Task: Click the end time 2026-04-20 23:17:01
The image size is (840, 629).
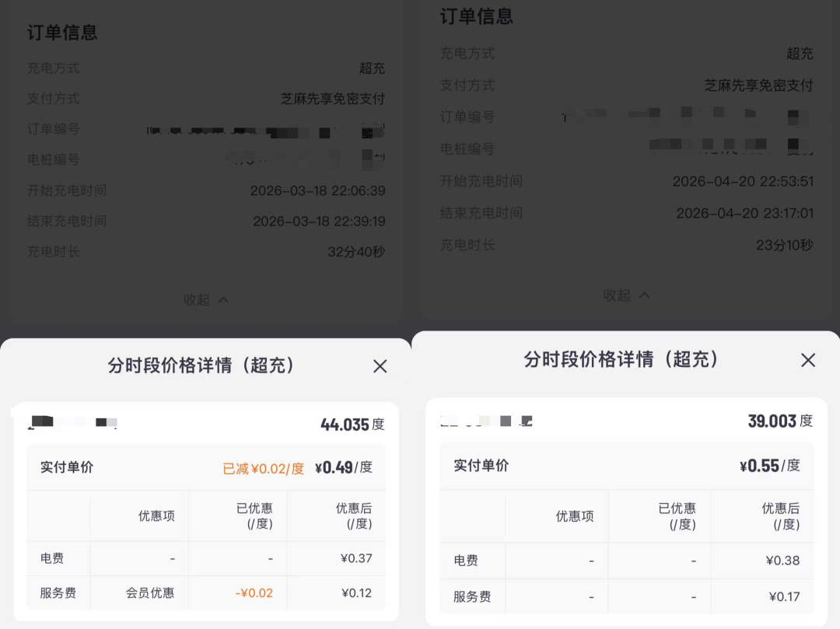Action: 744,213
